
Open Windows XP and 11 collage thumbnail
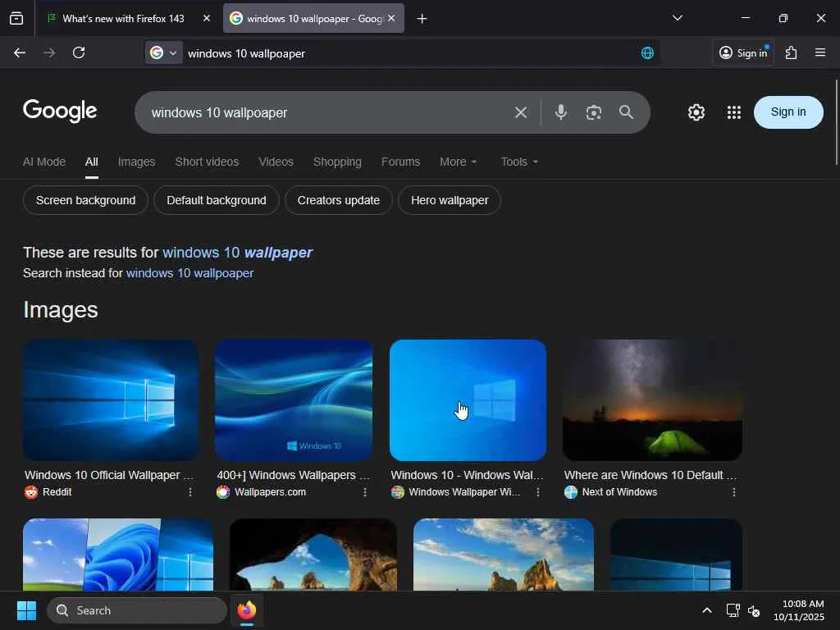(118, 555)
